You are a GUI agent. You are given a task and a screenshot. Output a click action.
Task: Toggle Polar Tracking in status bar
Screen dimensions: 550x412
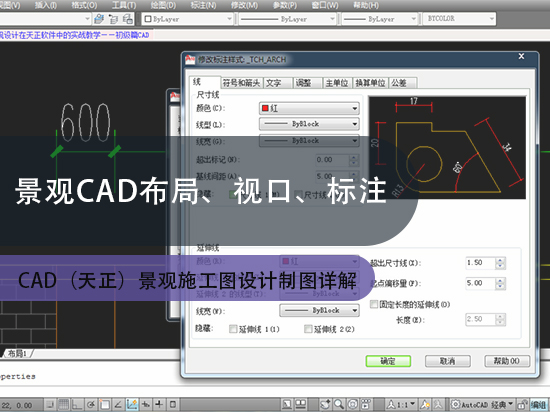(91, 404)
